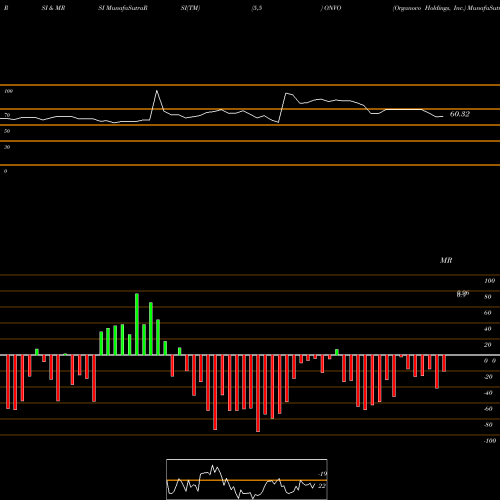Click the 22 value in mini chart
The image size is (500, 500).
322,486
